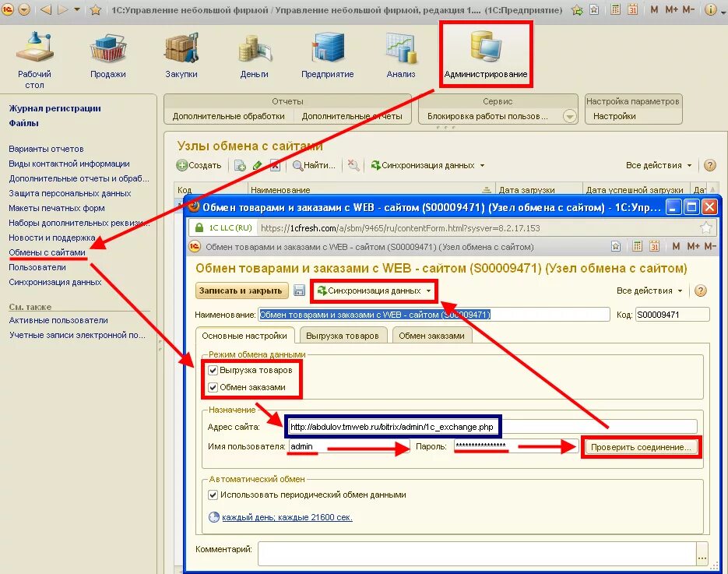The image size is (728, 574).
Task: Open the Продажи section
Action: (x=107, y=55)
